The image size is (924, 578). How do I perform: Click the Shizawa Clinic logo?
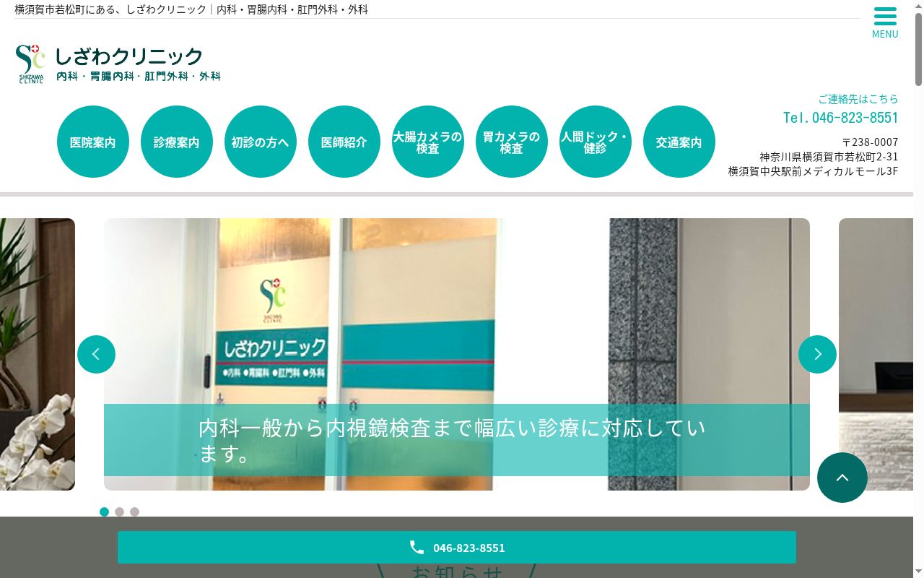tap(118, 64)
